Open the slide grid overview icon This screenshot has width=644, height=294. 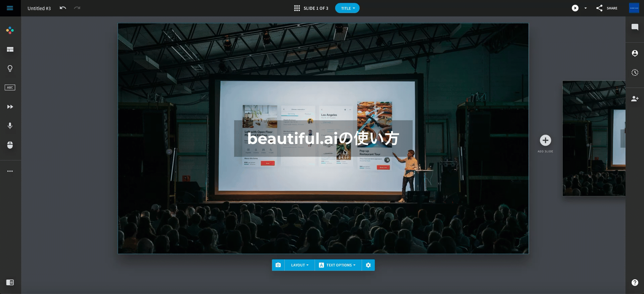tap(297, 8)
